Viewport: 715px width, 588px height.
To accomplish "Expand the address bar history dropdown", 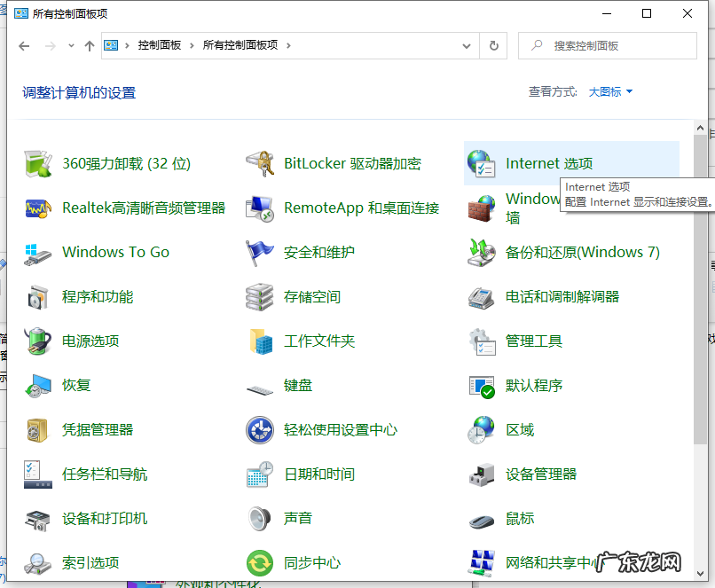I will pos(466,45).
